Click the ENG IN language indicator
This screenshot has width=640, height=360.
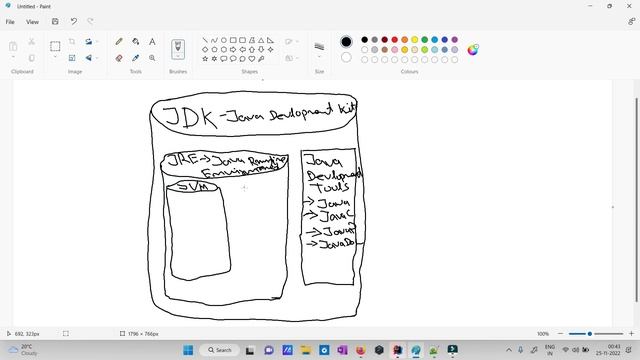[x=550, y=350]
